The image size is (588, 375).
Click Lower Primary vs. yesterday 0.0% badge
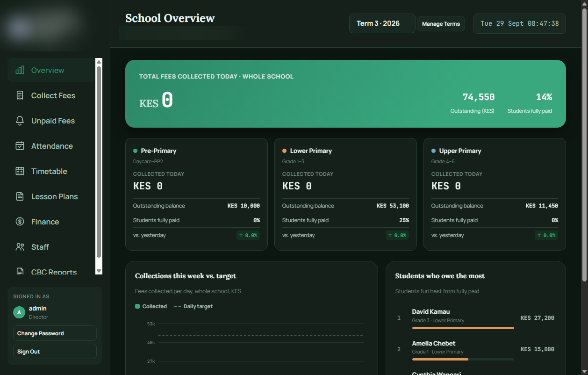(397, 235)
